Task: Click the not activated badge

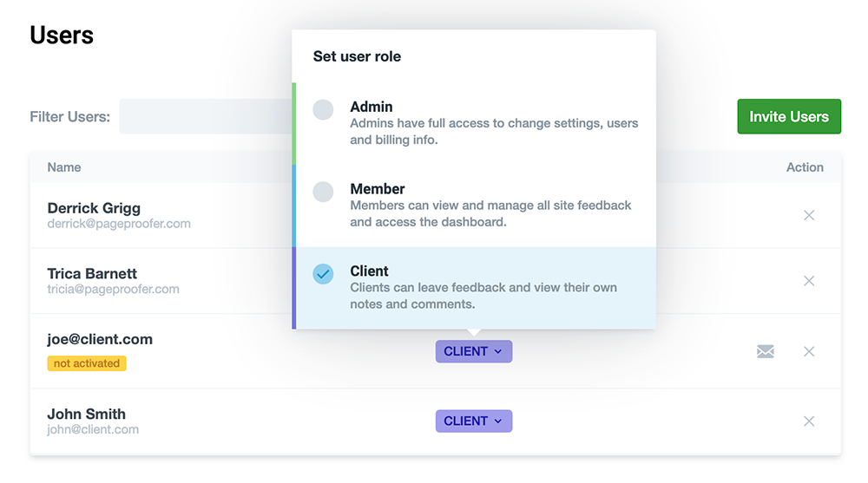Action: (x=87, y=363)
